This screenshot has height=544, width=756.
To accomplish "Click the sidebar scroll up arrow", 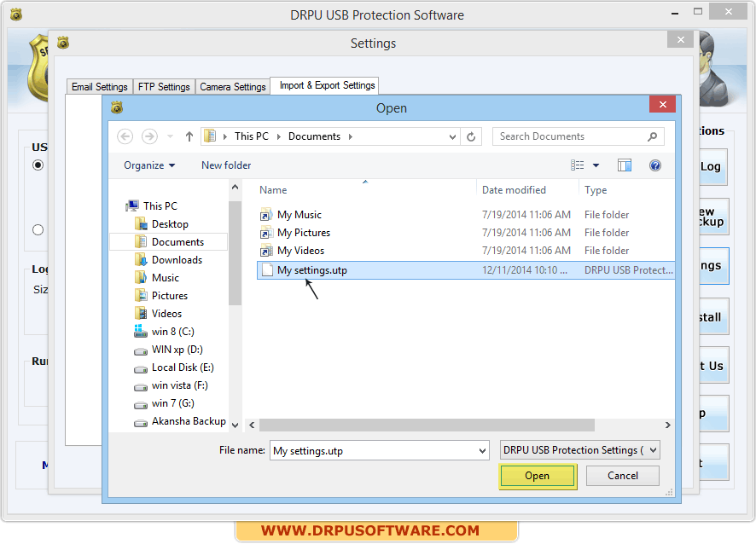I will (235, 187).
